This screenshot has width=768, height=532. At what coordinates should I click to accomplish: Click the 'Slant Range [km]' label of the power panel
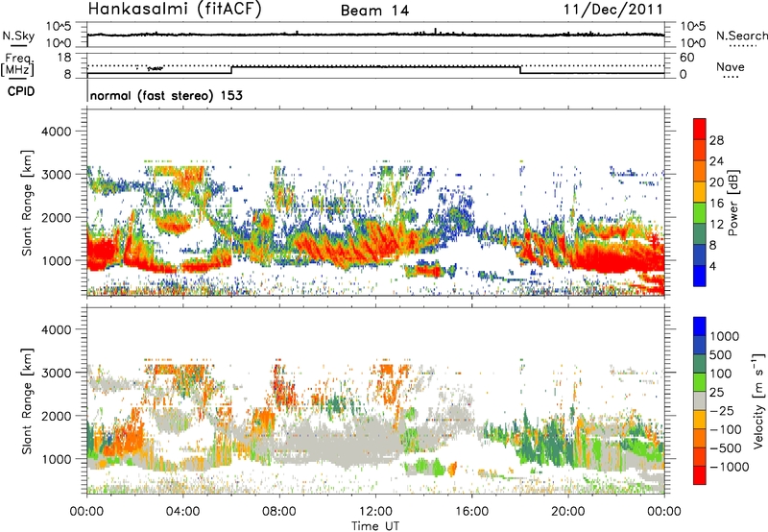click(x=27, y=203)
